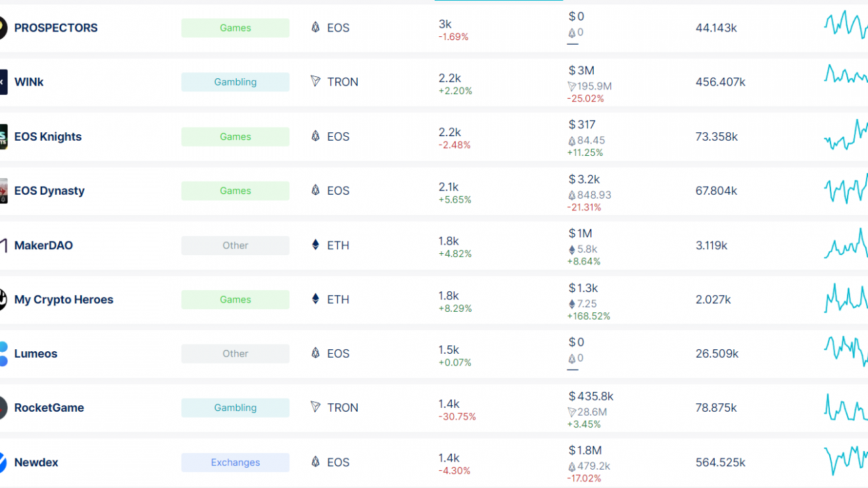Select the My Crypto Heroes logo icon
This screenshot has width=868, height=488.
(x=3, y=299)
